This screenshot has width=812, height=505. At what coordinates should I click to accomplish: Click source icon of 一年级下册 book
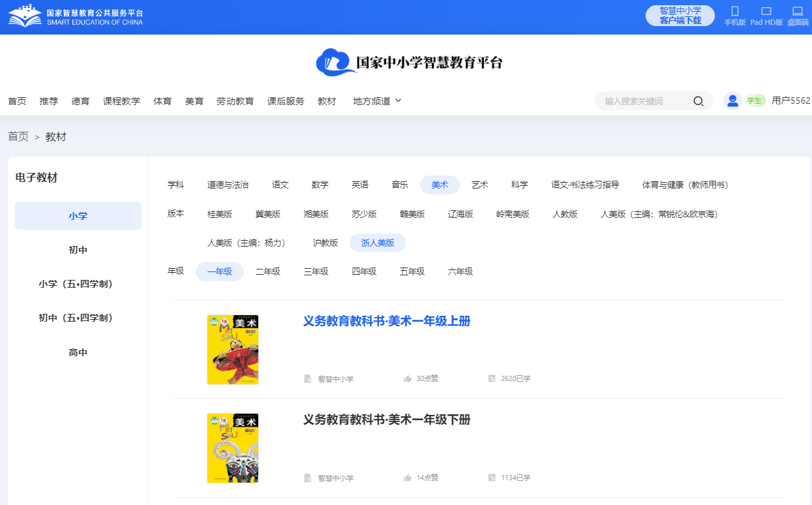(x=308, y=478)
